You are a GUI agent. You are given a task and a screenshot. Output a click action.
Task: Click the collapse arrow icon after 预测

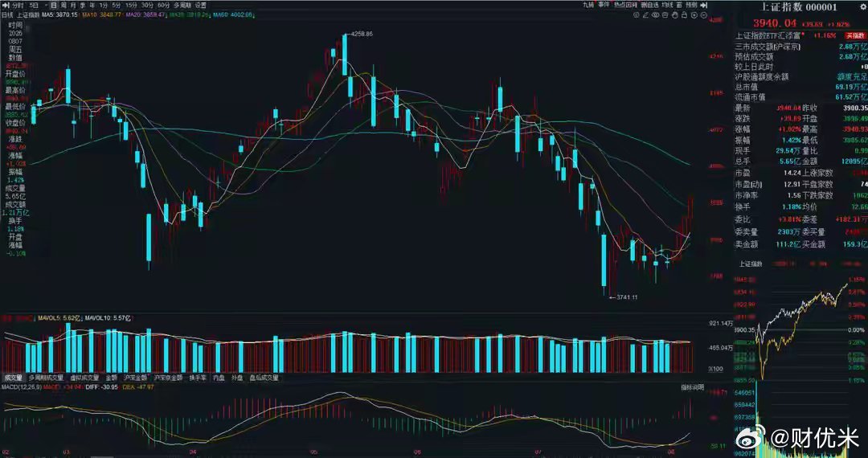tap(704, 5)
